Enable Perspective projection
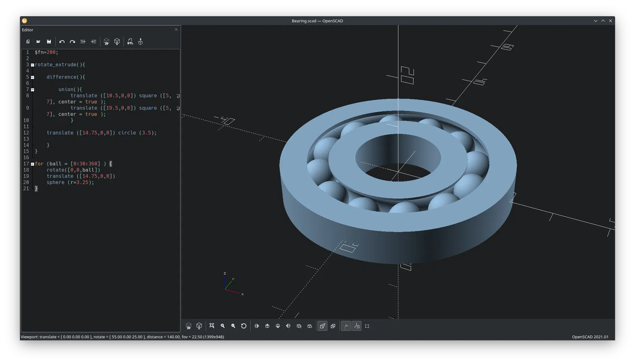 [x=323, y=326]
